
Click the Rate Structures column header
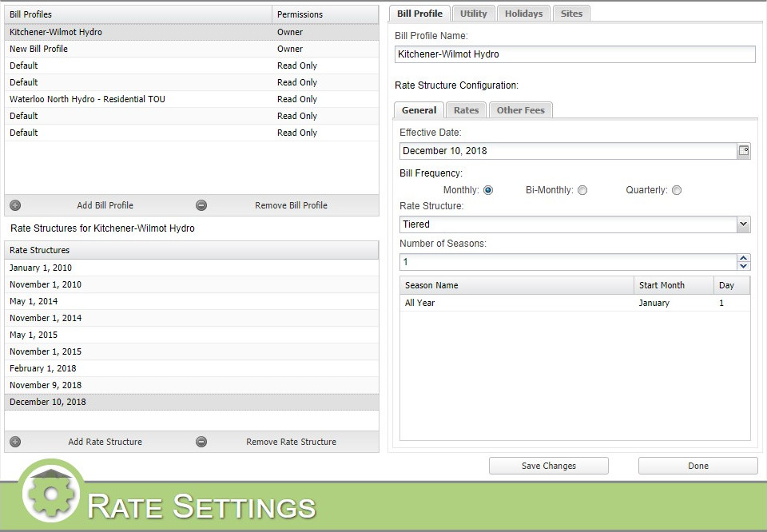tap(192, 250)
